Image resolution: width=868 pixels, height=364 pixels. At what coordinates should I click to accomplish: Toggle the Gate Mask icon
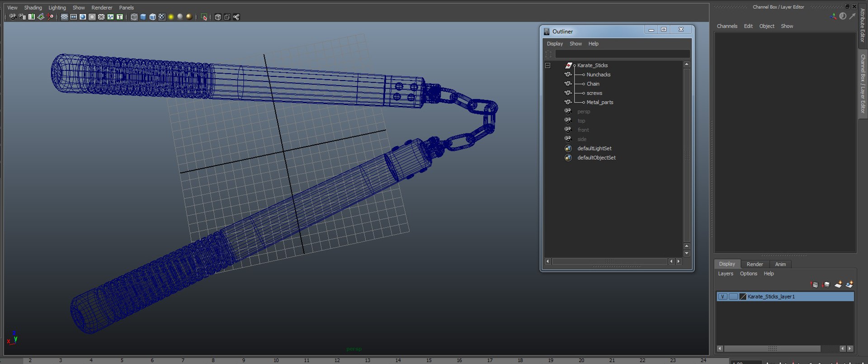(x=92, y=17)
